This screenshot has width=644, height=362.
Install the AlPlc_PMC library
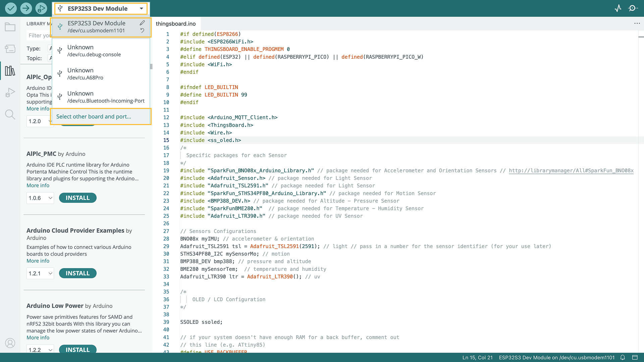[x=77, y=198]
